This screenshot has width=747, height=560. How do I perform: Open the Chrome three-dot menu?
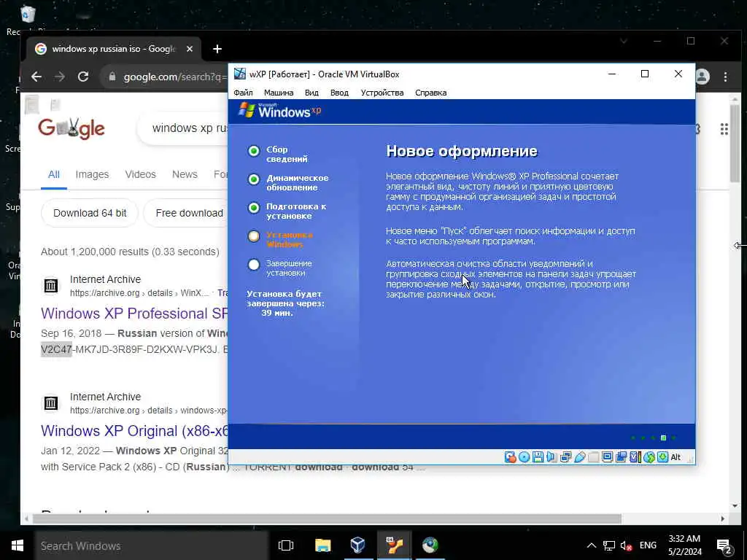[725, 77]
